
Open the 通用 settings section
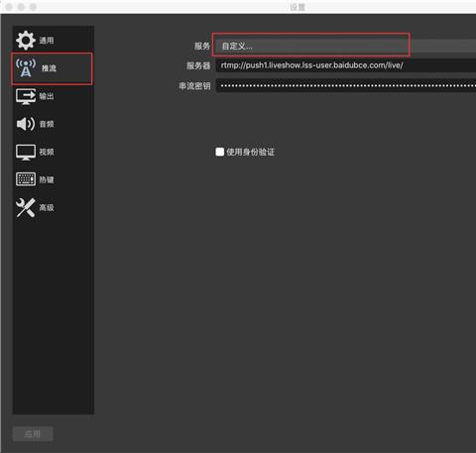[54, 41]
